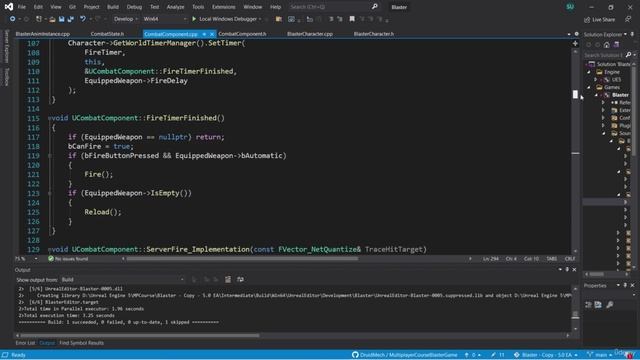Close the Output panel
This screenshot has width=640, height=360.
point(574,269)
